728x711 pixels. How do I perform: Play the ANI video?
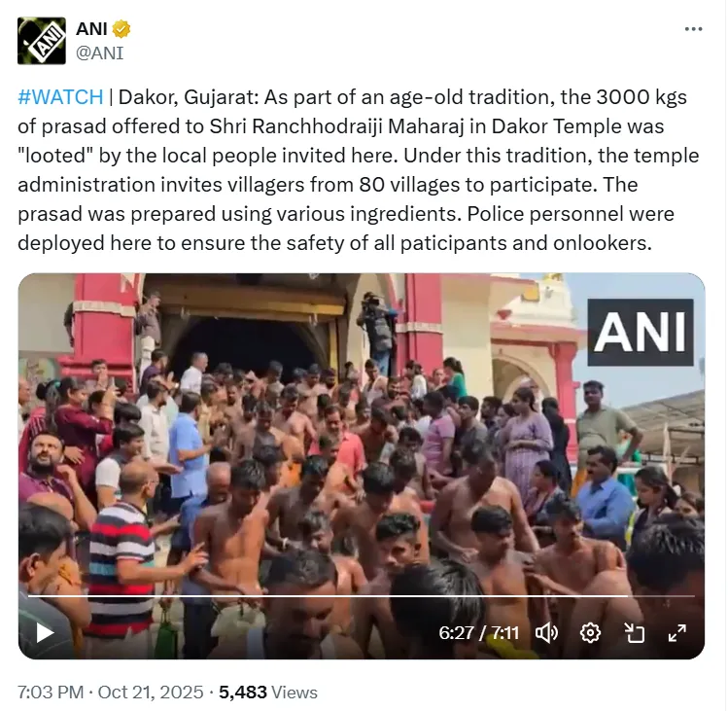click(45, 632)
